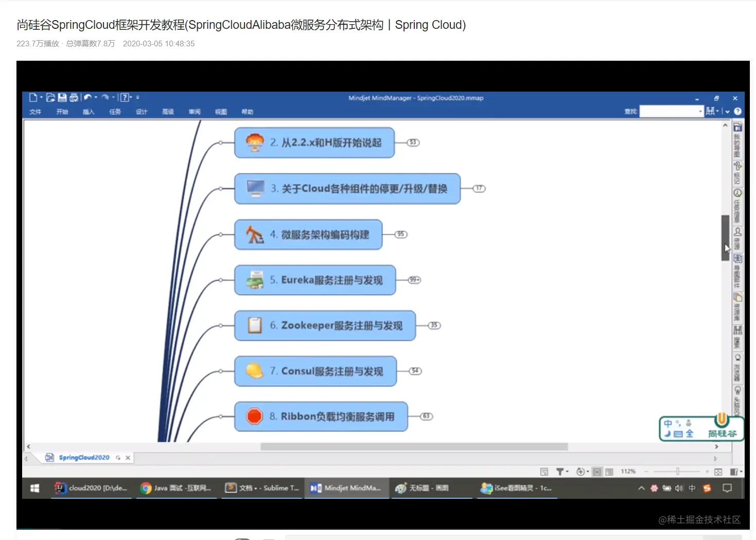This screenshot has height=540, width=756.
Task: Expand the 99+ badge on Eureka topic
Action: 414,280
